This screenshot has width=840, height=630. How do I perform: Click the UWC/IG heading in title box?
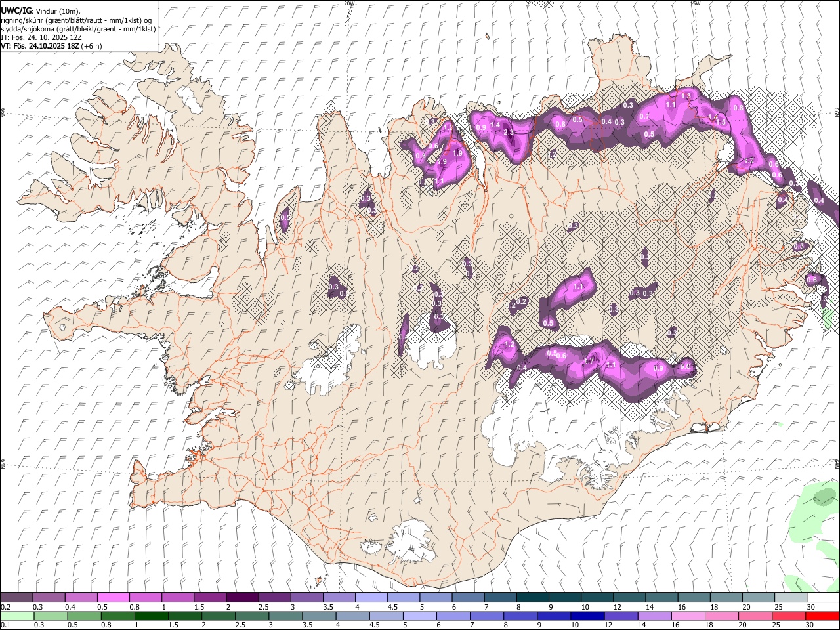pyautogui.click(x=15, y=11)
